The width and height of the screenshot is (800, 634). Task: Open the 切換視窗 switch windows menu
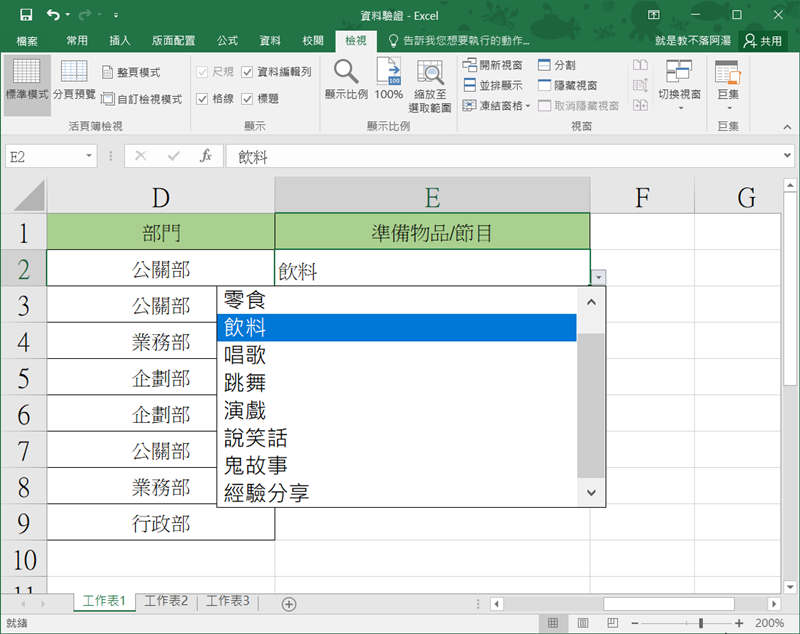pyautogui.click(x=678, y=80)
